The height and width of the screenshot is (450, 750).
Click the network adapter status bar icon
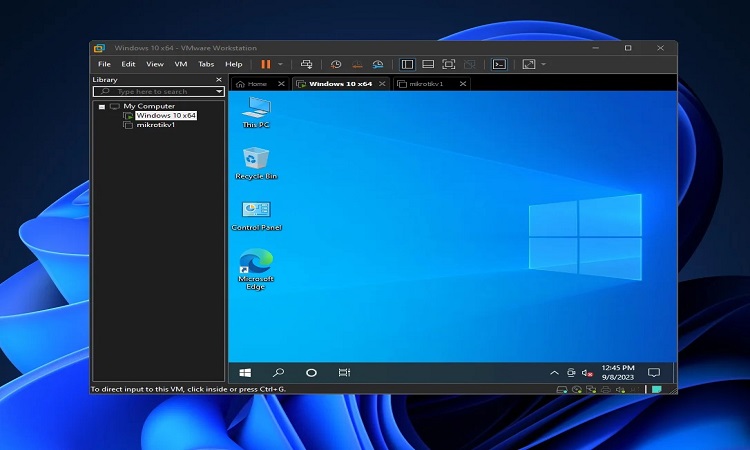[591, 390]
